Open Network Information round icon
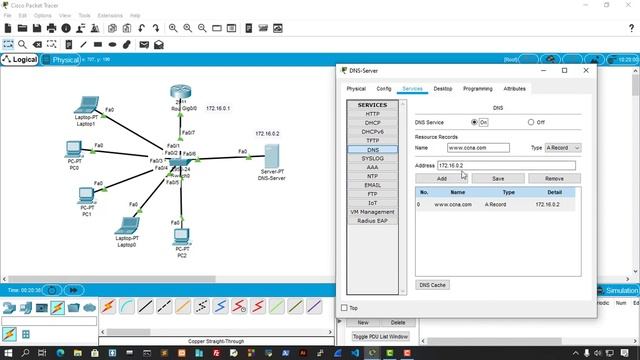640x360 pixels. pos(66,28)
